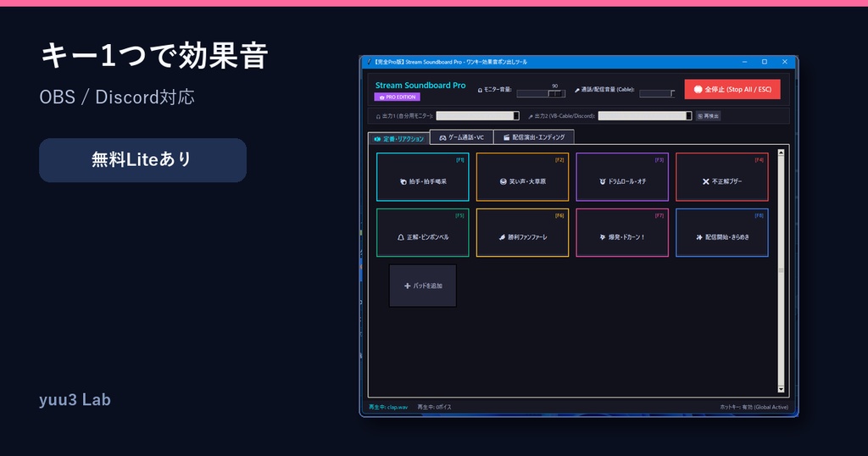
Task: Close the Stream Soundboard Pro window
Action: point(784,62)
